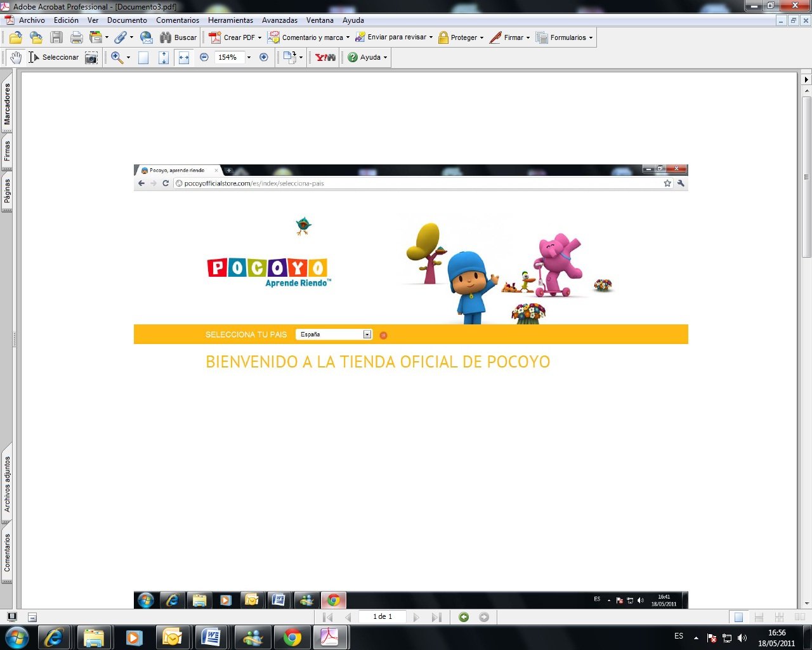
Task: Open a file with the folder icon
Action: click(x=16, y=37)
